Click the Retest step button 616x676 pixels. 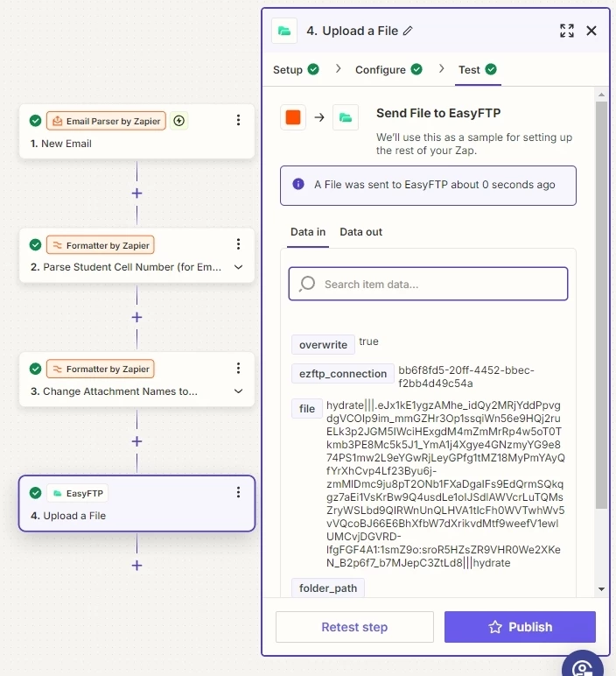[354, 627]
